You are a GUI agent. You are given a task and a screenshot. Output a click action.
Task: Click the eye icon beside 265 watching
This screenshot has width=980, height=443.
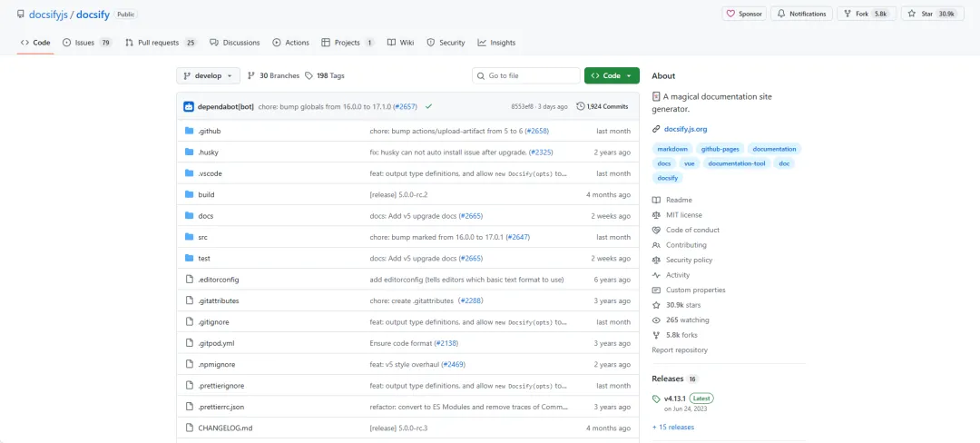pos(656,320)
